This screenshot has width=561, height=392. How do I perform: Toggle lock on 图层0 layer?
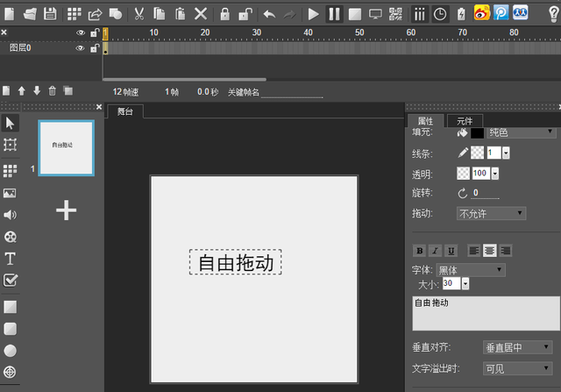point(94,47)
